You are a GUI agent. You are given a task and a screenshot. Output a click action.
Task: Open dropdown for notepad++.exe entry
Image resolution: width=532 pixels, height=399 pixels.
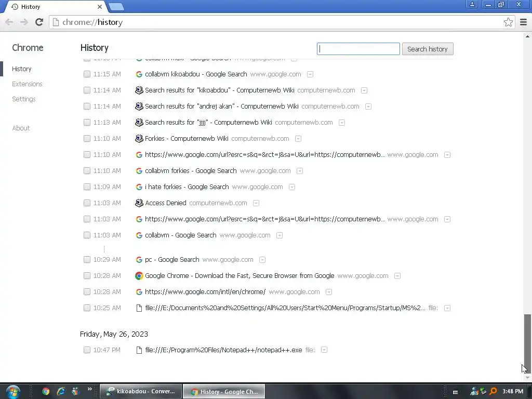pos(324,350)
